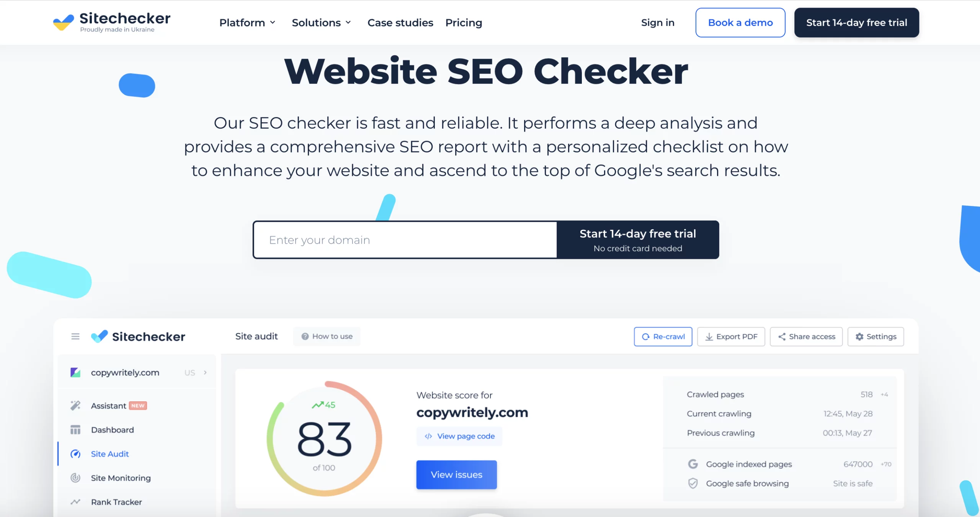This screenshot has height=517, width=980.
Task: Click the How to use toggle
Action: (x=326, y=336)
